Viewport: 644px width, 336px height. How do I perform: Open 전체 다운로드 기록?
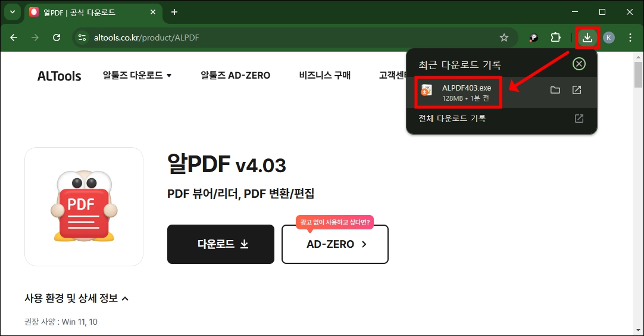click(452, 119)
